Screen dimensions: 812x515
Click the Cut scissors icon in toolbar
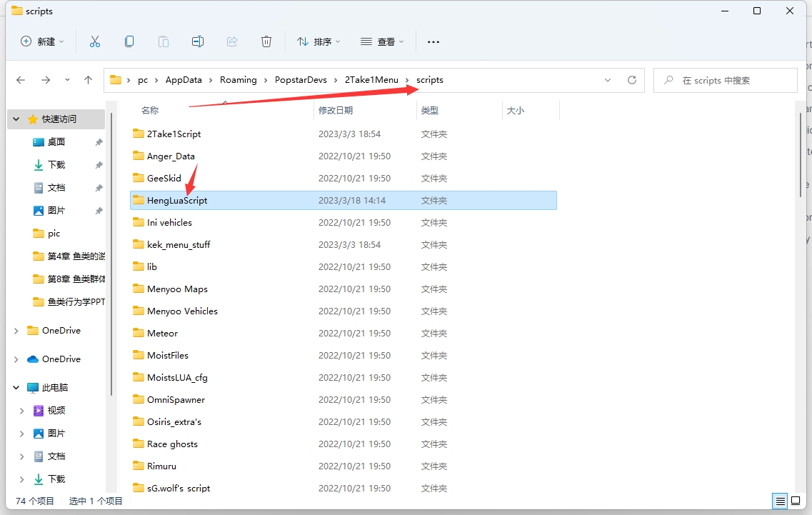95,41
